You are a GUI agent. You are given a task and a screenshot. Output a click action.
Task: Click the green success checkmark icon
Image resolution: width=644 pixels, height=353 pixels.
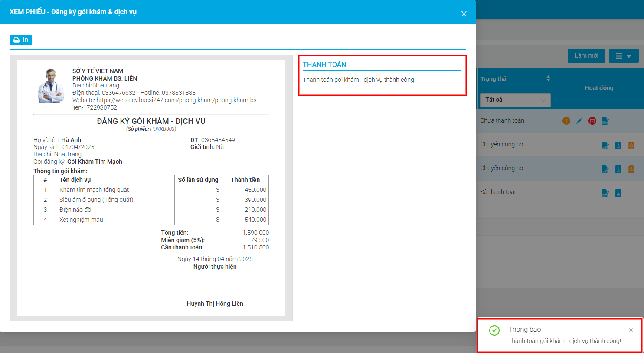tap(494, 330)
